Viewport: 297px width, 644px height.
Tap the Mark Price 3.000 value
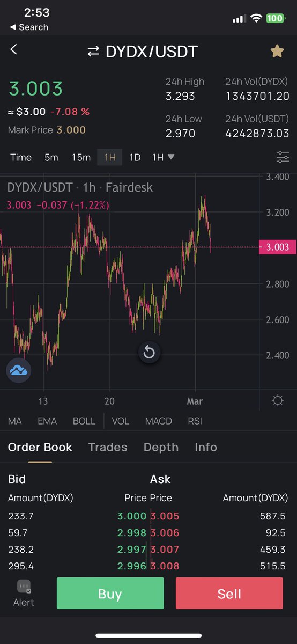(71, 130)
